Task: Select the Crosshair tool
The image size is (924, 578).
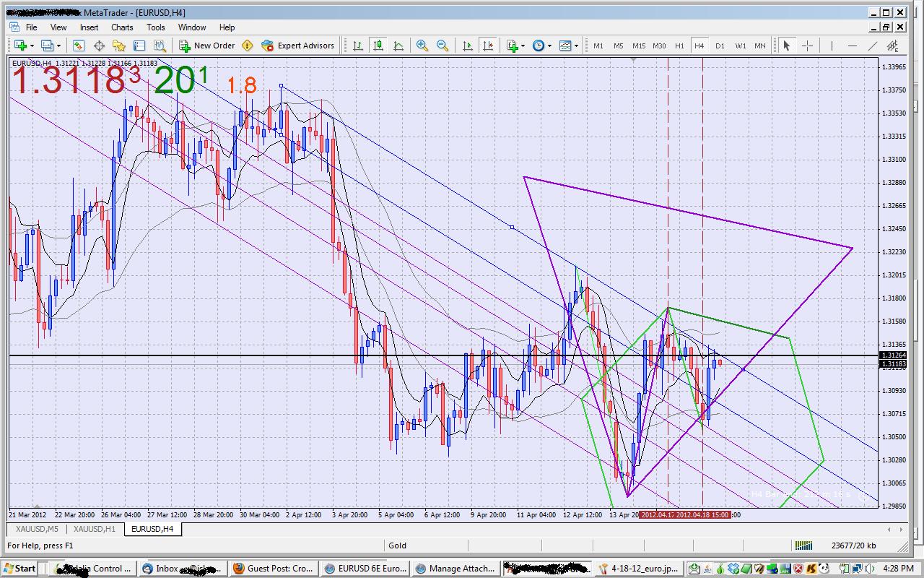Action: tap(807, 46)
